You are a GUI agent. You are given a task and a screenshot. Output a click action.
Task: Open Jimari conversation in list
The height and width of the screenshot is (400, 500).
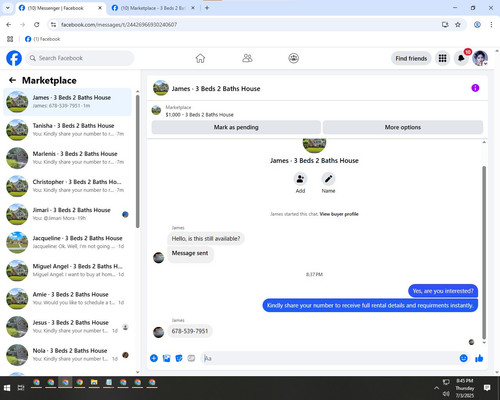pos(67,214)
